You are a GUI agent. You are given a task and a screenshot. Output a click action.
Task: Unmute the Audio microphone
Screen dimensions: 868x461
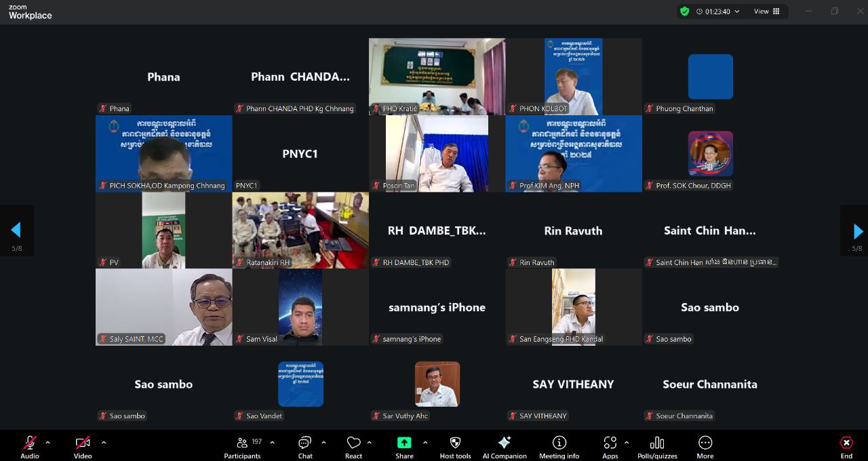coord(30,443)
